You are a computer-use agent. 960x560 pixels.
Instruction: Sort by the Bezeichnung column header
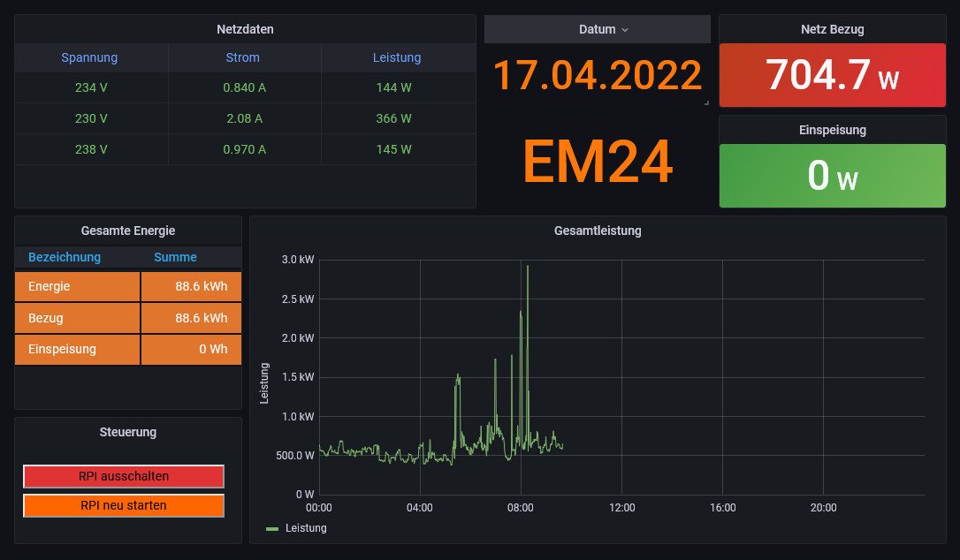tap(65, 257)
